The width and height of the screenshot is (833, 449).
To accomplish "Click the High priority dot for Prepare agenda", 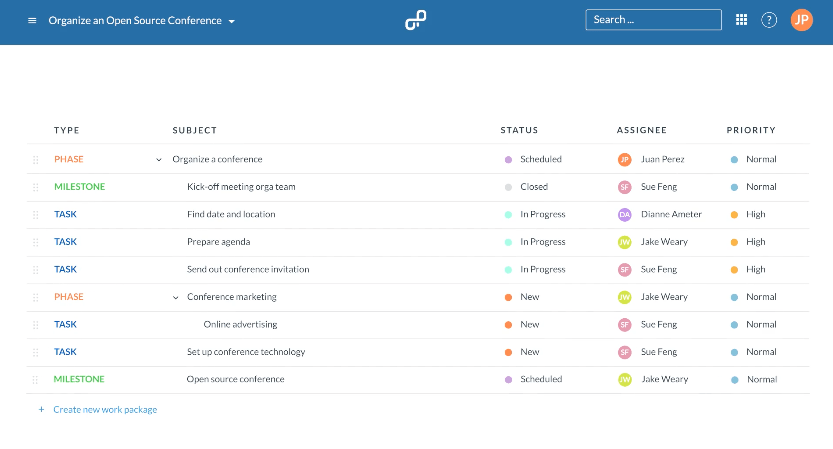I will coord(734,242).
